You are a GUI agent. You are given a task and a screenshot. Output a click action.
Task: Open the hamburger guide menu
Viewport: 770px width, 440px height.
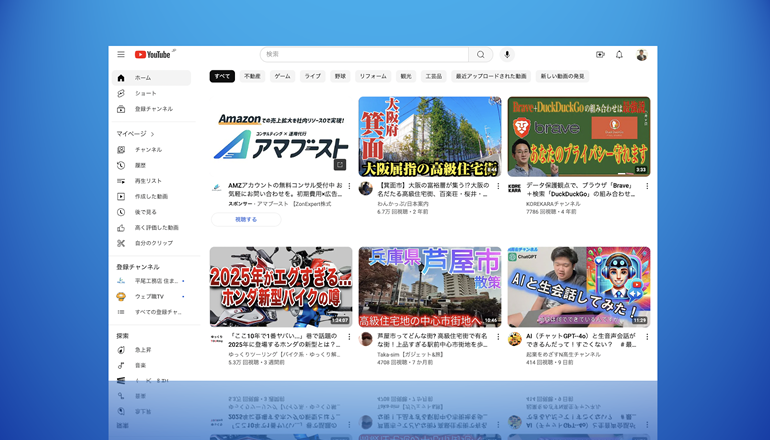point(121,55)
